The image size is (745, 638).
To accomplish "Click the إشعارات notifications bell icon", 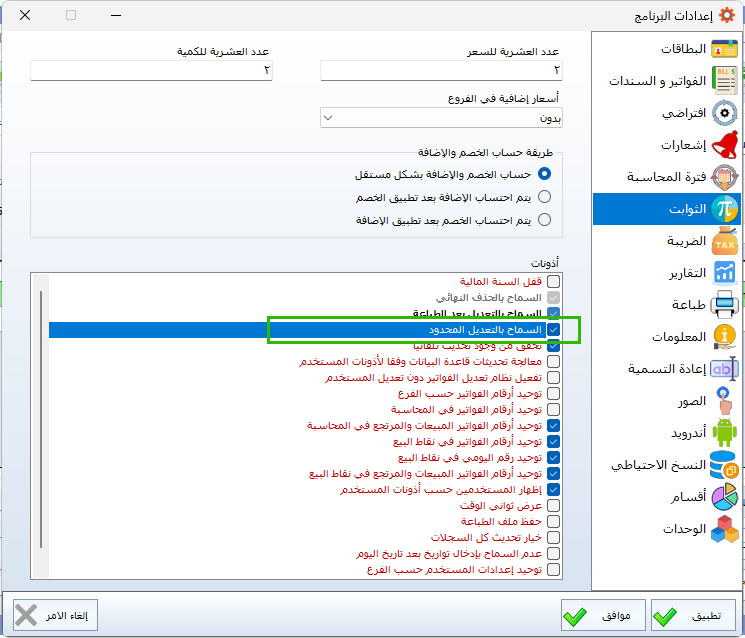I will [724, 145].
